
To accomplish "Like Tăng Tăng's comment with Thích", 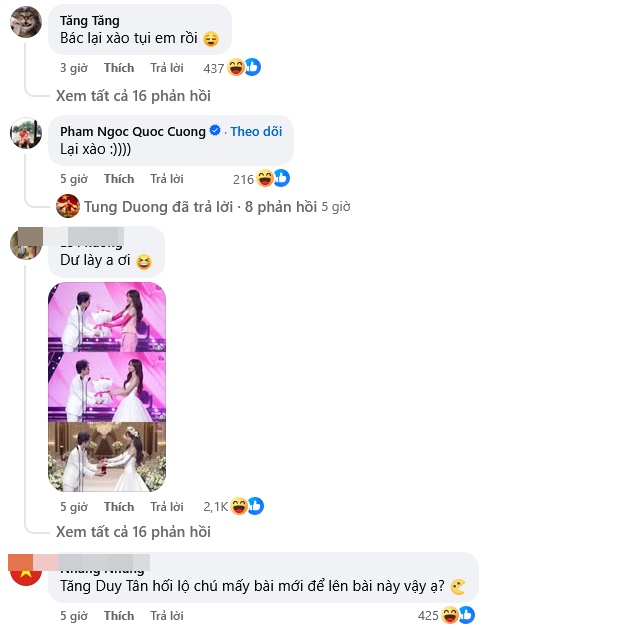I will pos(119,68).
